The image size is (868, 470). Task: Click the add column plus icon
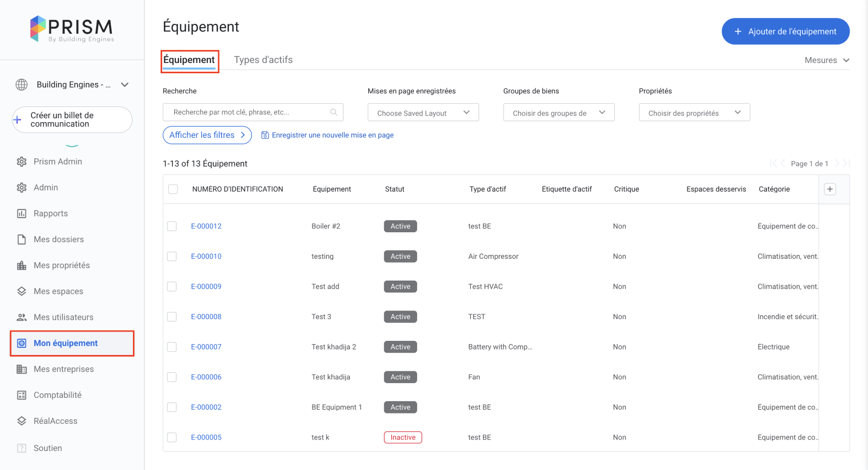pyautogui.click(x=829, y=189)
